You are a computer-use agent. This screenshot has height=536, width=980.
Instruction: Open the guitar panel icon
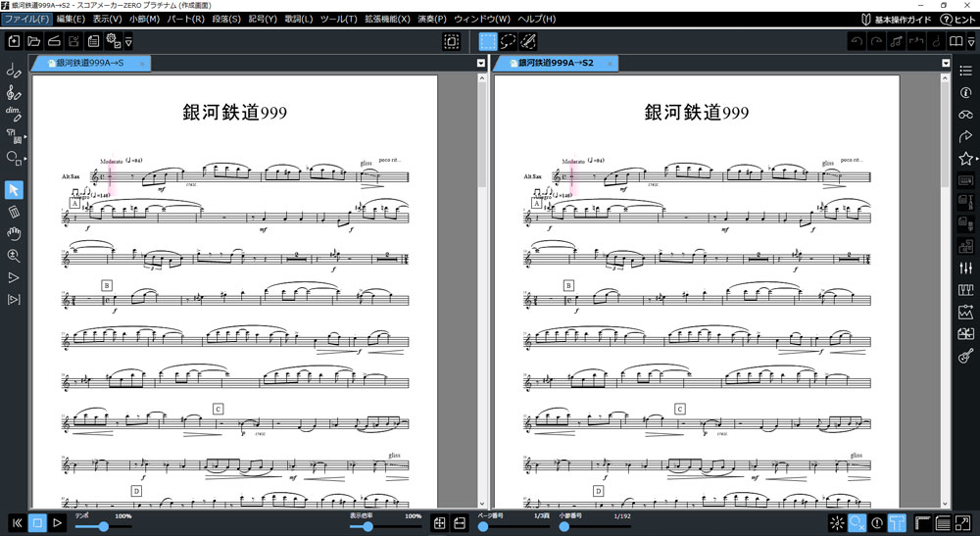coord(965,356)
